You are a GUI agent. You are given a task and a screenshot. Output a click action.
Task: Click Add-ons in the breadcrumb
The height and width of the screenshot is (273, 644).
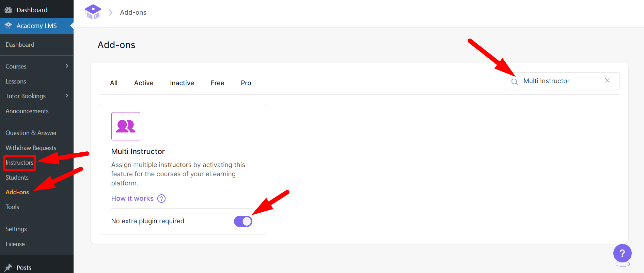(x=133, y=12)
